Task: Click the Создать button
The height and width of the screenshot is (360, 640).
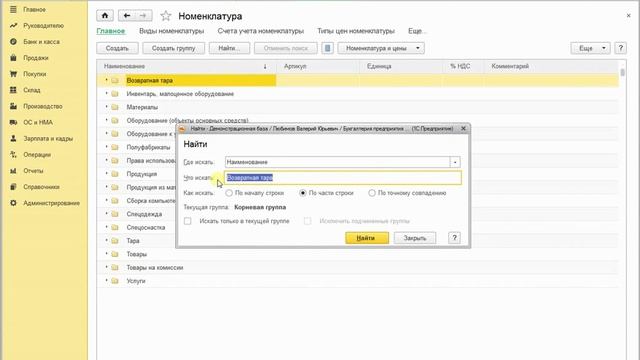Action: coord(117,48)
